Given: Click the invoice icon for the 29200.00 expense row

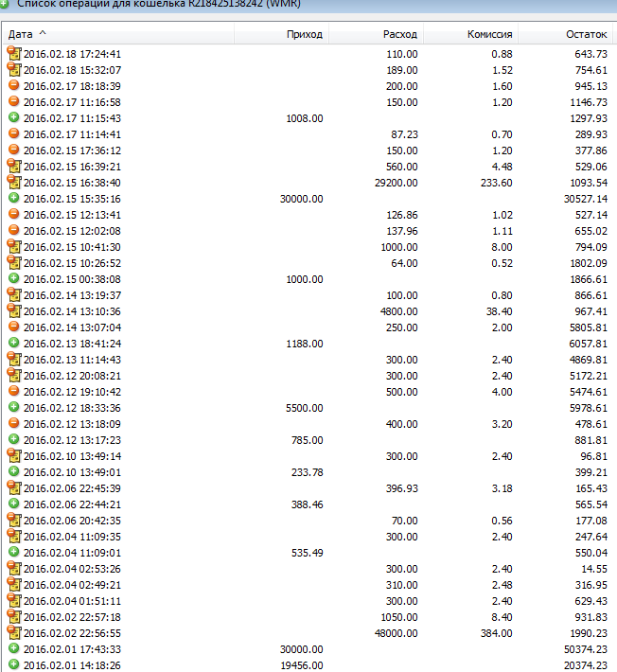Looking at the screenshot, I should (14, 182).
